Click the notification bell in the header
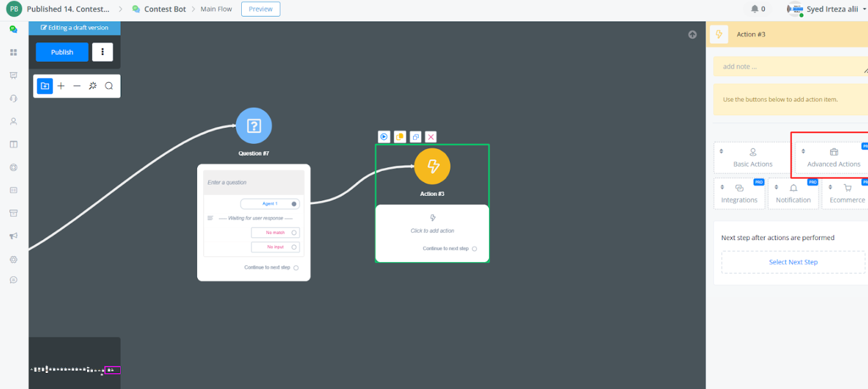This screenshot has height=389, width=868. coord(755,9)
